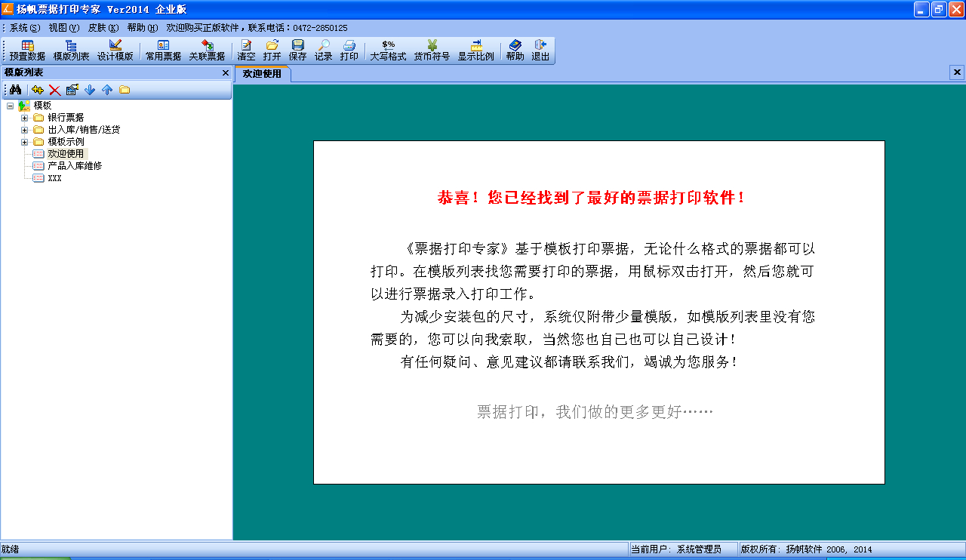Open the 视图(V) menu
The width and height of the screenshot is (966, 560).
point(64,27)
